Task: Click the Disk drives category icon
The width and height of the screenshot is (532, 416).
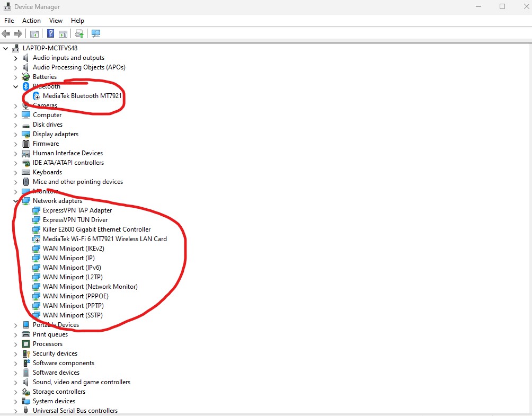Action: (26, 125)
